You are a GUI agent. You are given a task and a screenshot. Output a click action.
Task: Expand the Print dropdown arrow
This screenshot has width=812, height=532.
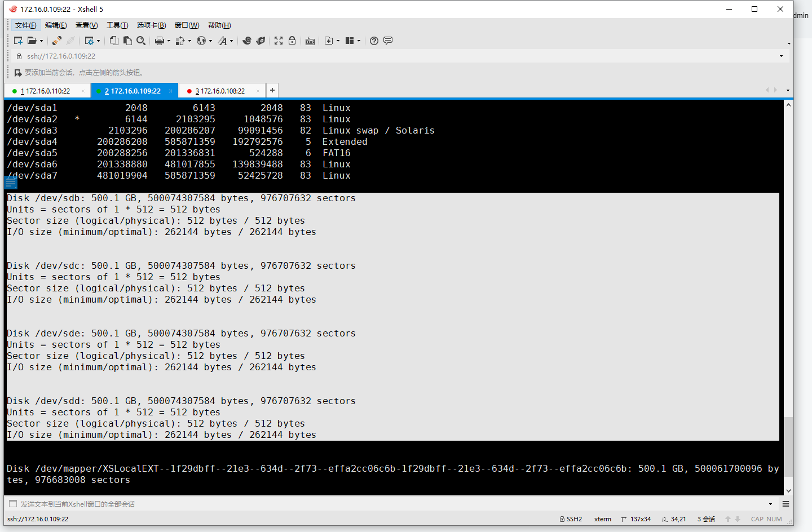[169, 41]
